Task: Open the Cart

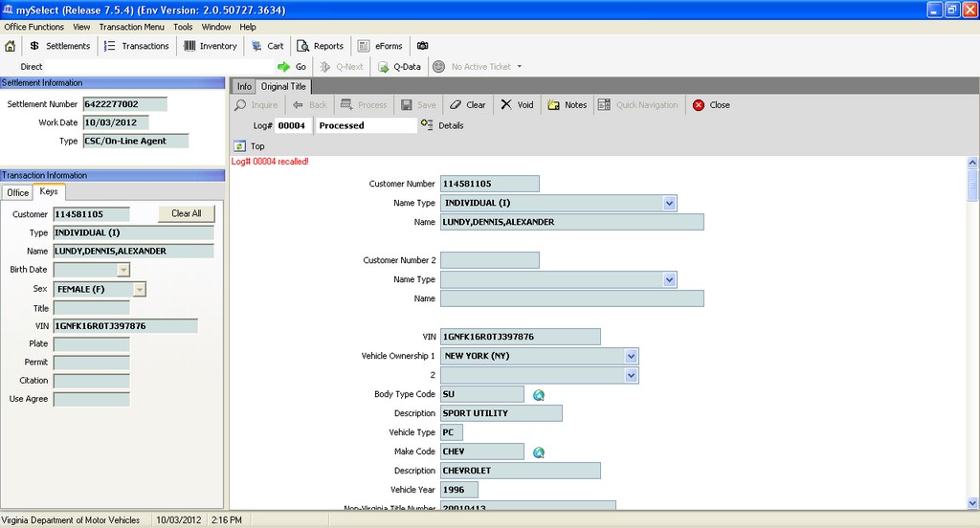Action: coord(268,46)
